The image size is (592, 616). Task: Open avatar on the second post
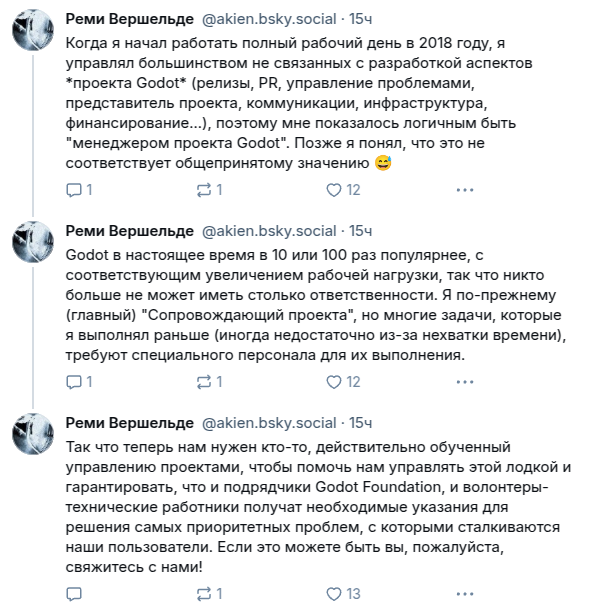coord(33,242)
